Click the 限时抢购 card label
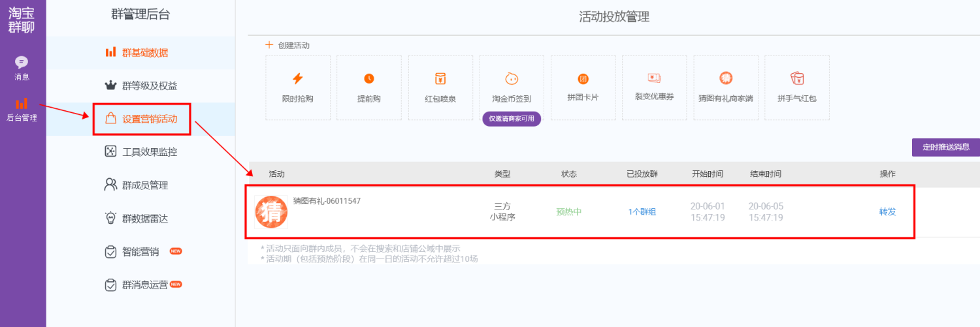Viewport: 980px width, 327px height. point(297,99)
